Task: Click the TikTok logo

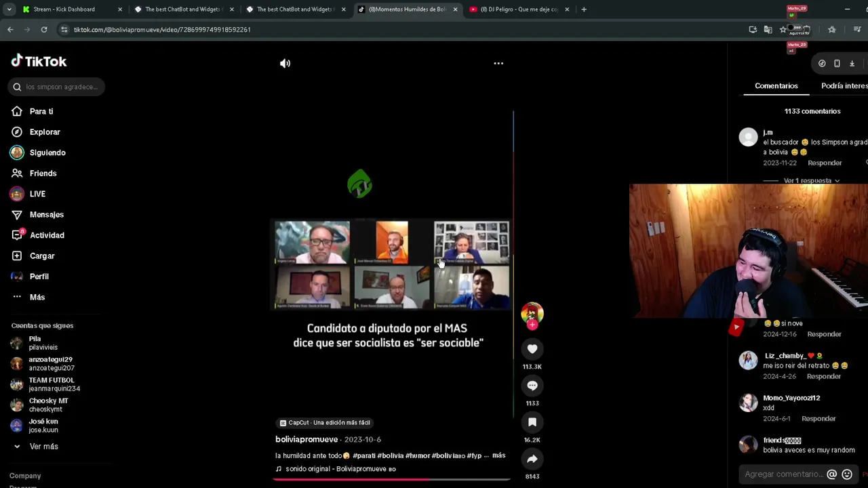Action: [x=39, y=61]
